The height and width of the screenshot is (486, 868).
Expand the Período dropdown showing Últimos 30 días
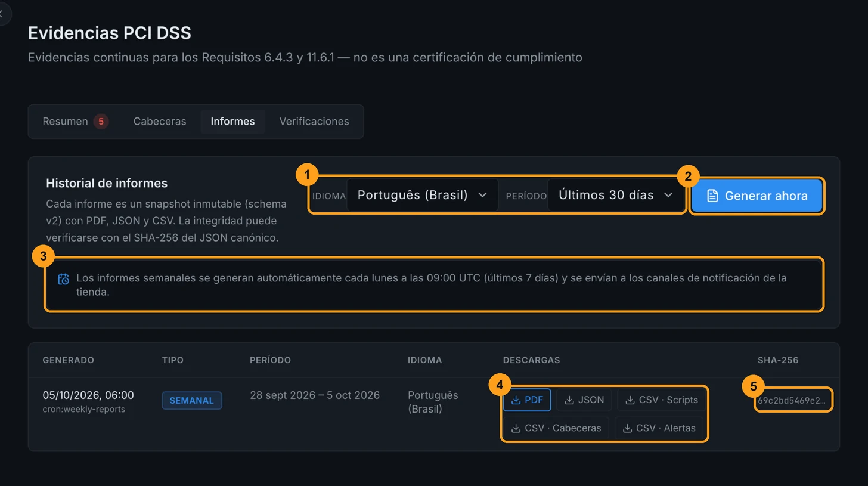pyautogui.click(x=616, y=195)
